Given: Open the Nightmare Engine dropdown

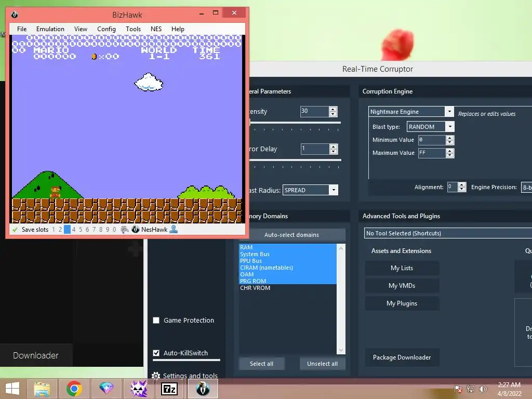Looking at the screenshot, I should [x=449, y=112].
